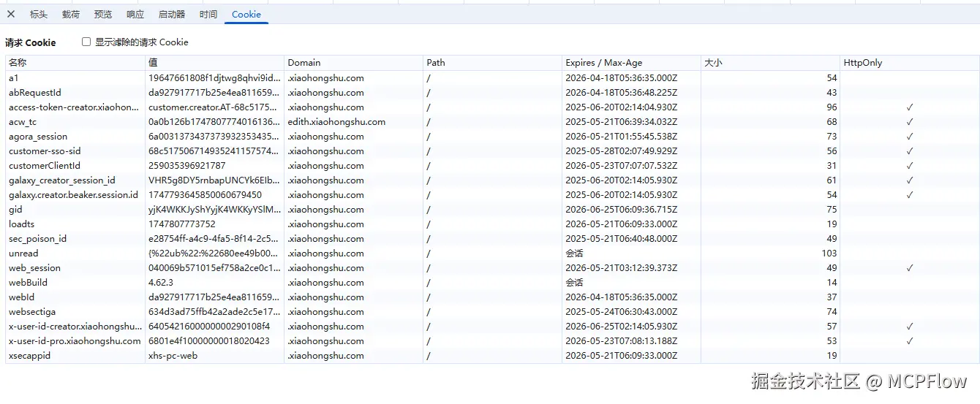Click the value 259035396921787
Image resolution: width=980 pixels, height=404 pixels.
(187, 166)
